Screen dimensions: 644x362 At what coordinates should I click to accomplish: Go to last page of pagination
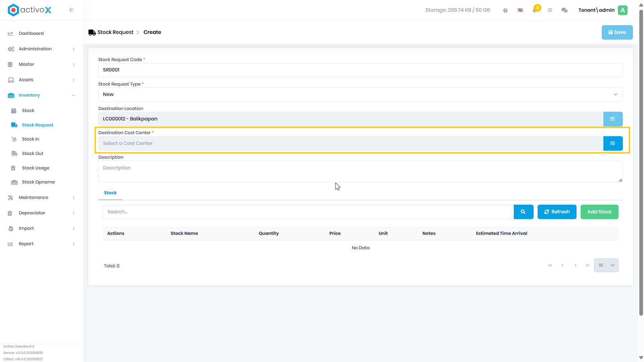click(x=587, y=265)
